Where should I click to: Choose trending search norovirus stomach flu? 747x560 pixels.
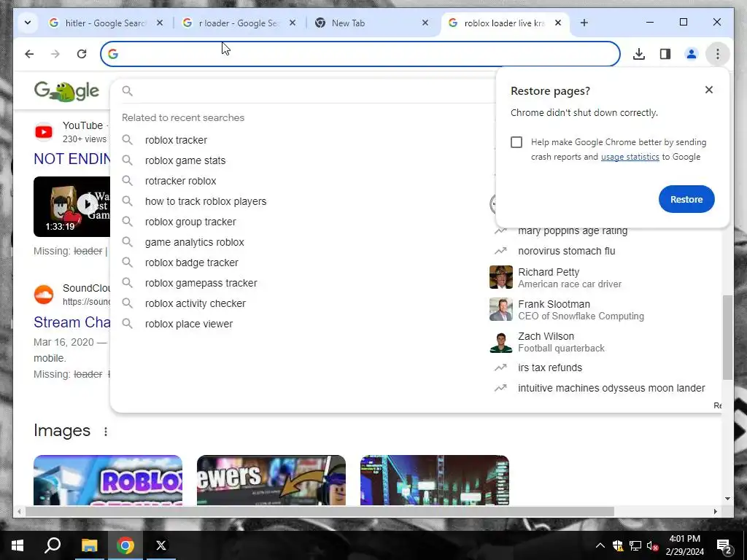(x=566, y=251)
